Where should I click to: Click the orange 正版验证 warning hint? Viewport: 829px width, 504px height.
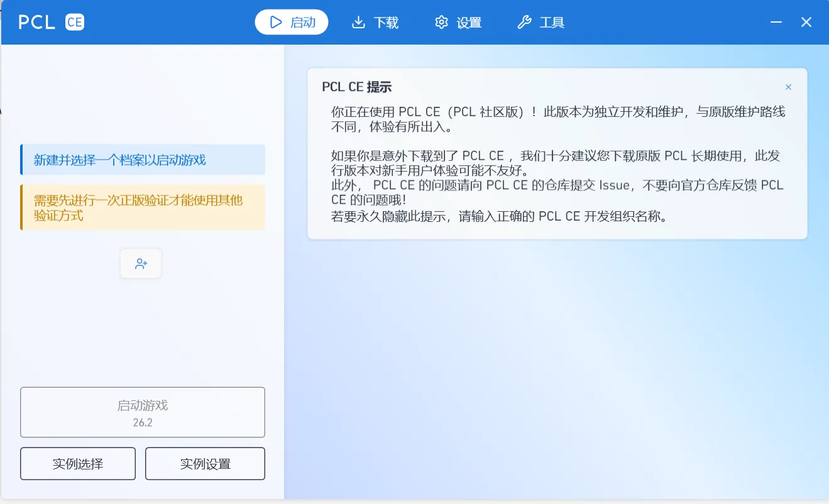[143, 207]
